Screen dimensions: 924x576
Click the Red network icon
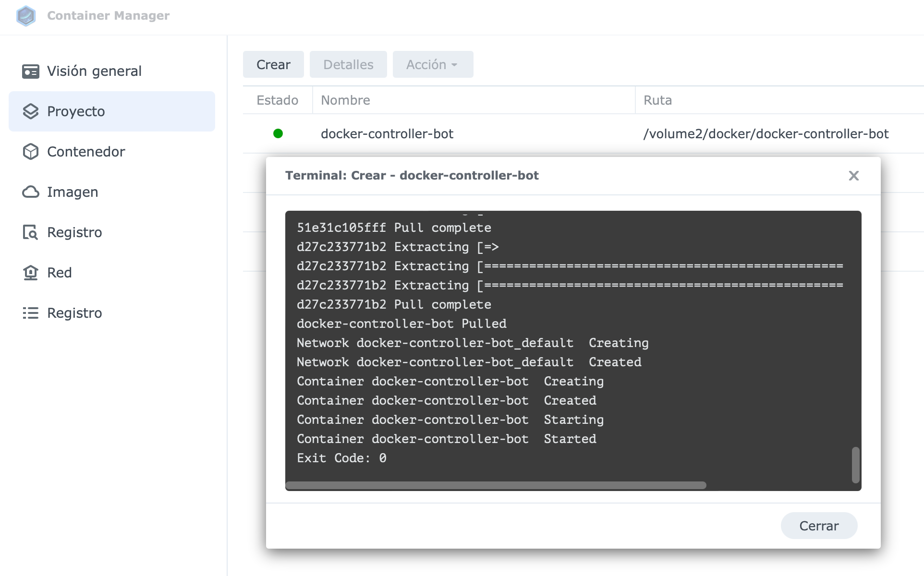(31, 273)
